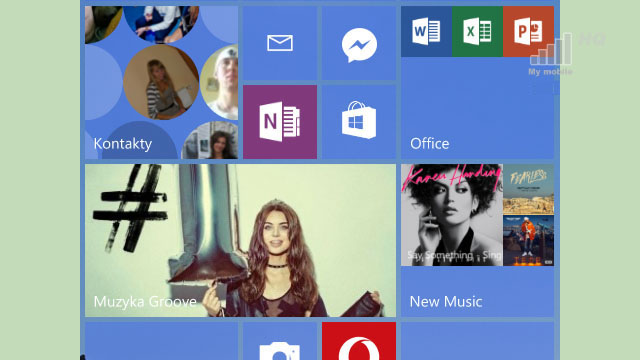The image size is (640, 360).
Task: Open the Muzyka Groove tile
Action: (240, 240)
